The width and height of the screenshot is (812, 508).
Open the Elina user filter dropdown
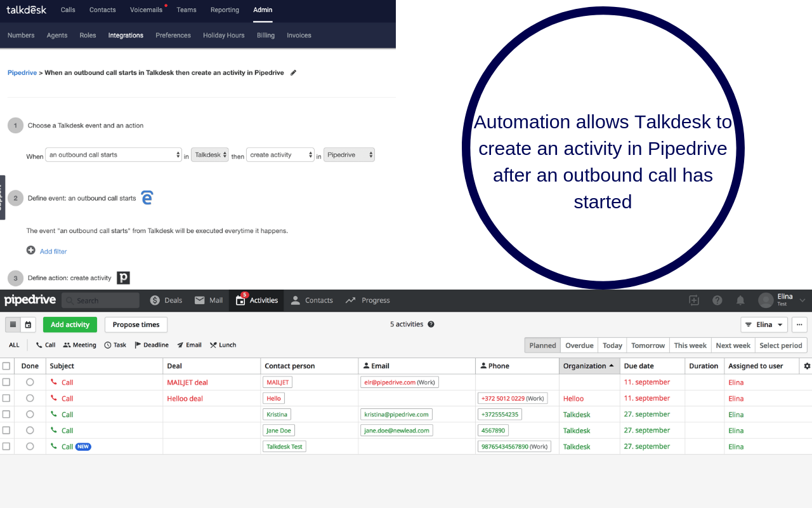coord(764,324)
